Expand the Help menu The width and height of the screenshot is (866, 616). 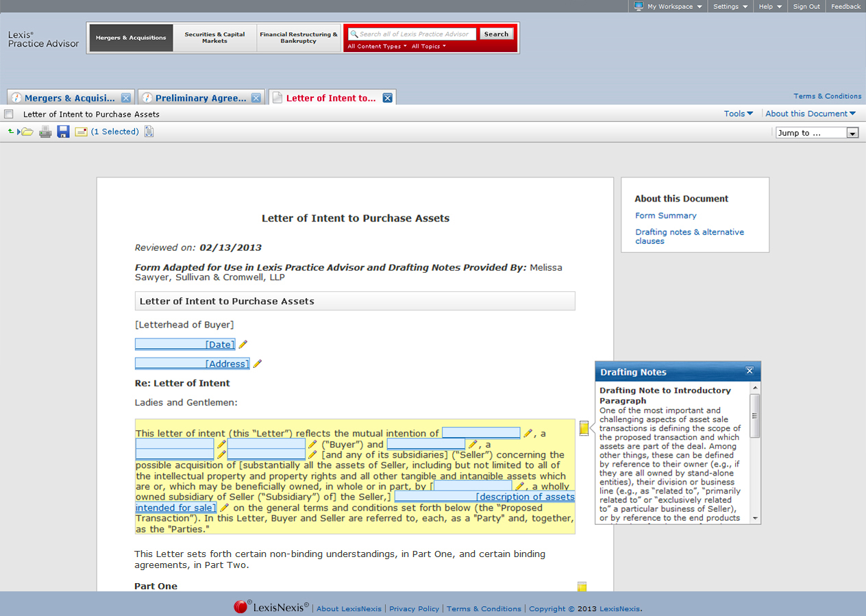(x=770, y=6)
